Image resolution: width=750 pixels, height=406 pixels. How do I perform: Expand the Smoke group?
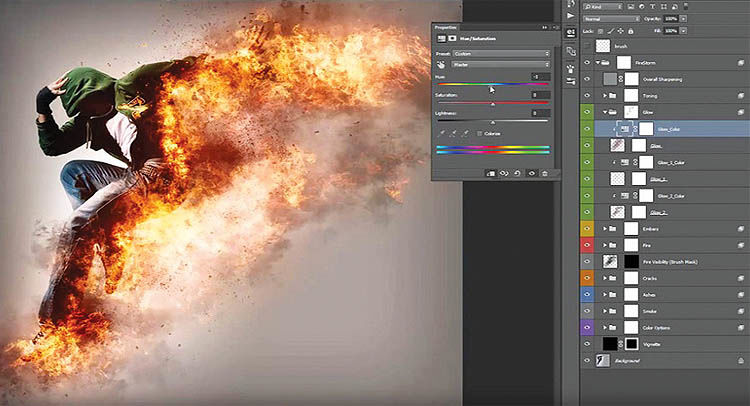(605, 311)
